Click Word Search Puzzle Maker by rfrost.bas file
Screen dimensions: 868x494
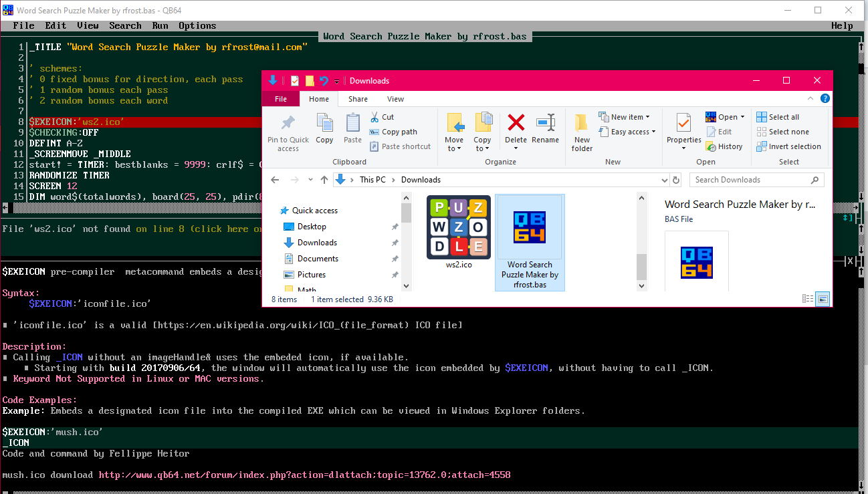tap(530, 243)
